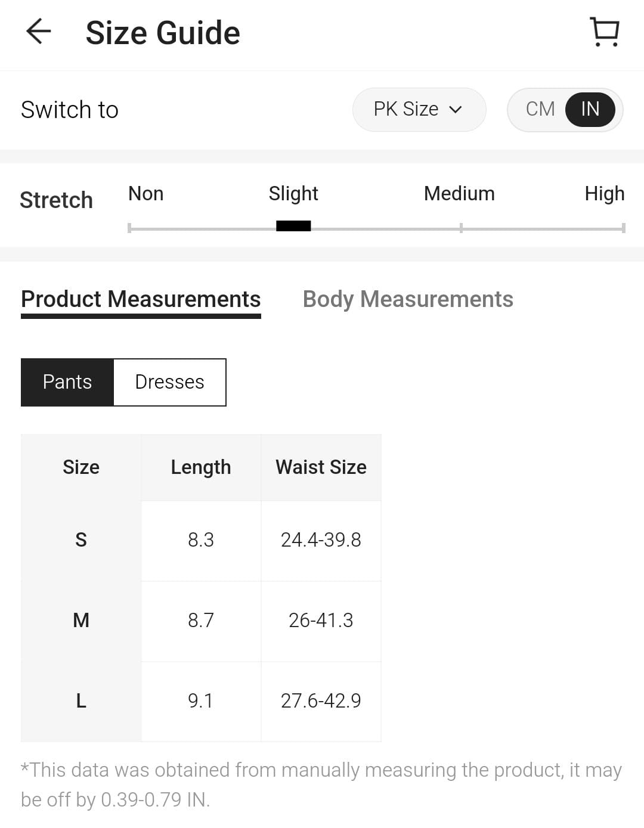
Task: Open the shopping cart
Action: 604,32
